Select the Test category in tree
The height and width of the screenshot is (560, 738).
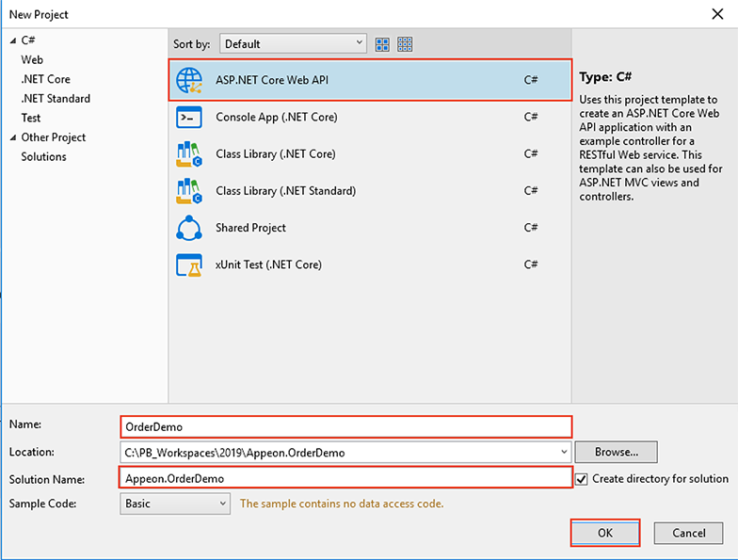(31, 118)
